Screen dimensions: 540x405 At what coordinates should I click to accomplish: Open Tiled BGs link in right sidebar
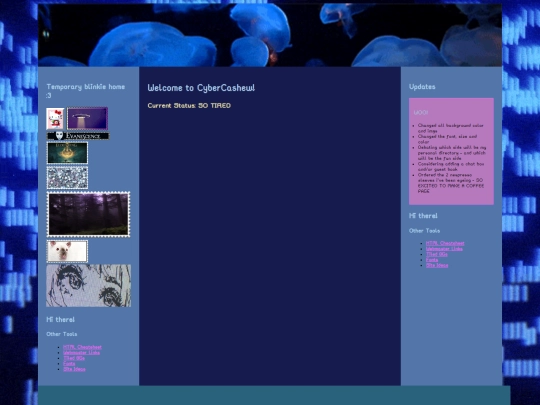pyautogui.click(x=437, y=254)
